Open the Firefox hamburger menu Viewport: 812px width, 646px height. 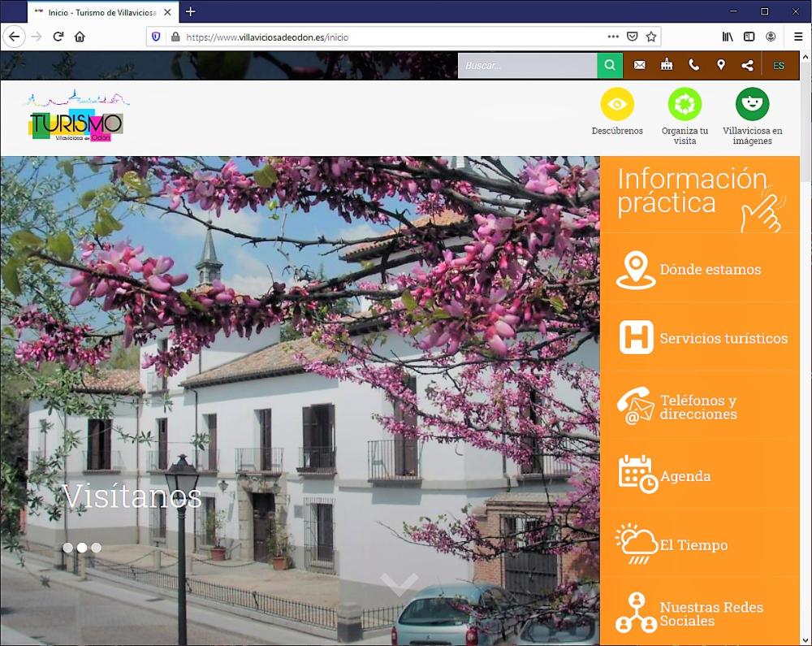pos(799,37)
